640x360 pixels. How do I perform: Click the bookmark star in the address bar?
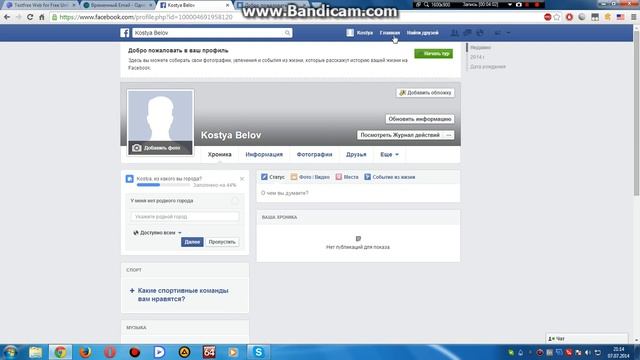557,17
